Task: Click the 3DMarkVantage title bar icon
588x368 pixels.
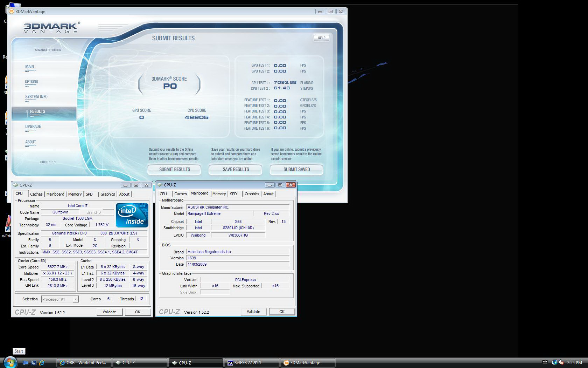Action: click(12, 11)
